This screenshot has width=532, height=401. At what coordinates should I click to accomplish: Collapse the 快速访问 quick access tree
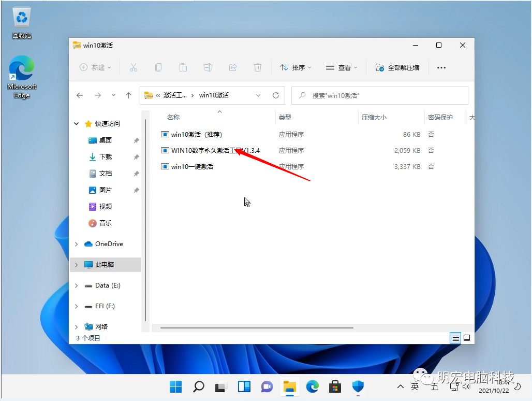77,124
